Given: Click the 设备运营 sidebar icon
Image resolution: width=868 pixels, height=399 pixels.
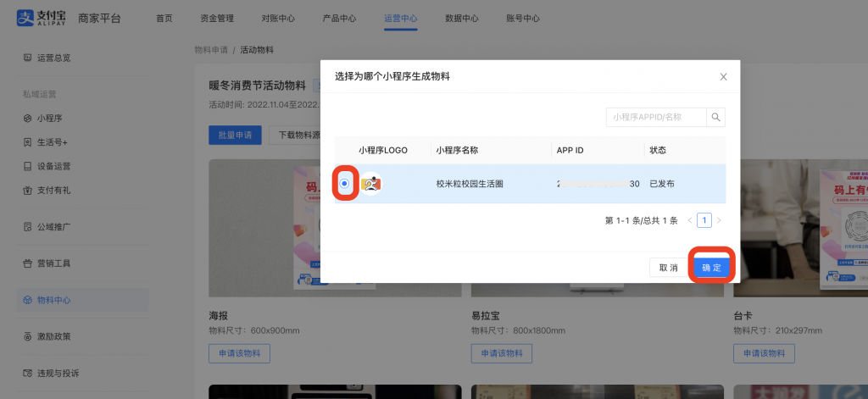Looking at the screenshot, I should [28, 166].
